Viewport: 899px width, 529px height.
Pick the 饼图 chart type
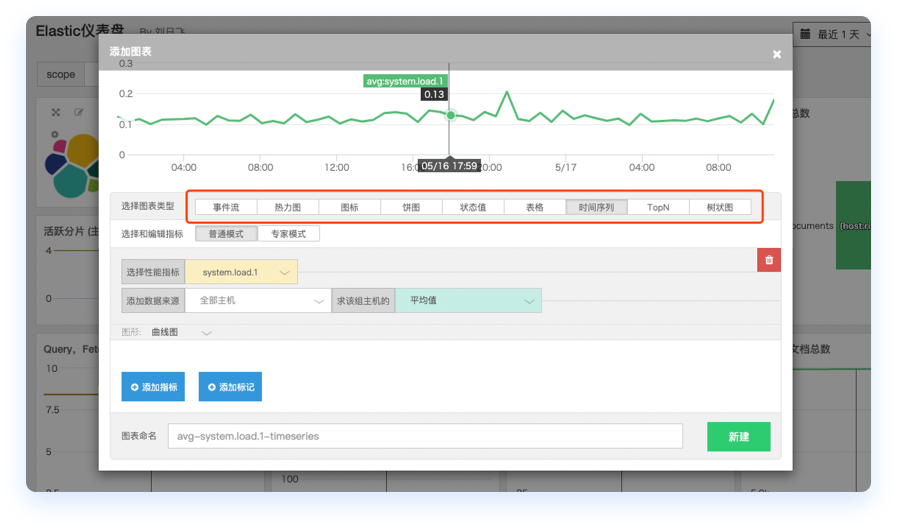pyautogui.click(x=411, y=208)
